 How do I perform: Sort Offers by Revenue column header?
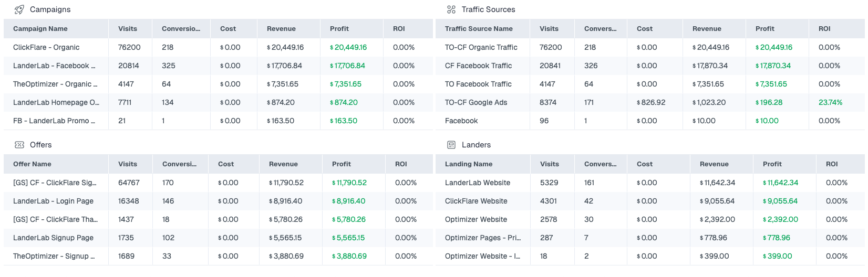[283, 164]
